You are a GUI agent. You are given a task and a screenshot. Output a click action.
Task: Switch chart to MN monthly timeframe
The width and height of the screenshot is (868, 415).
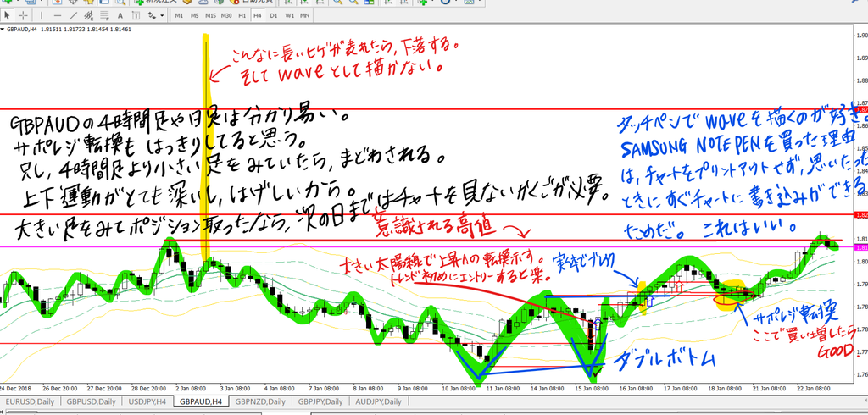pos(304,15)
